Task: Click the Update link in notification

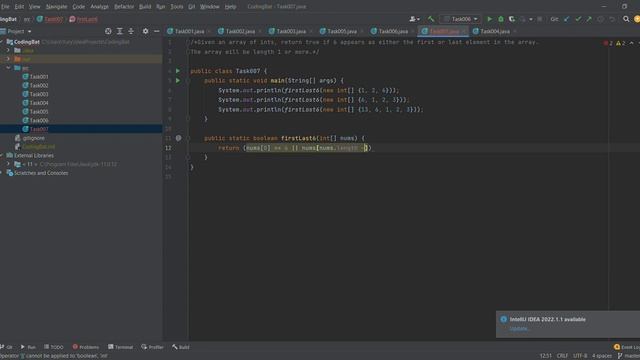Action: (518, 329)
